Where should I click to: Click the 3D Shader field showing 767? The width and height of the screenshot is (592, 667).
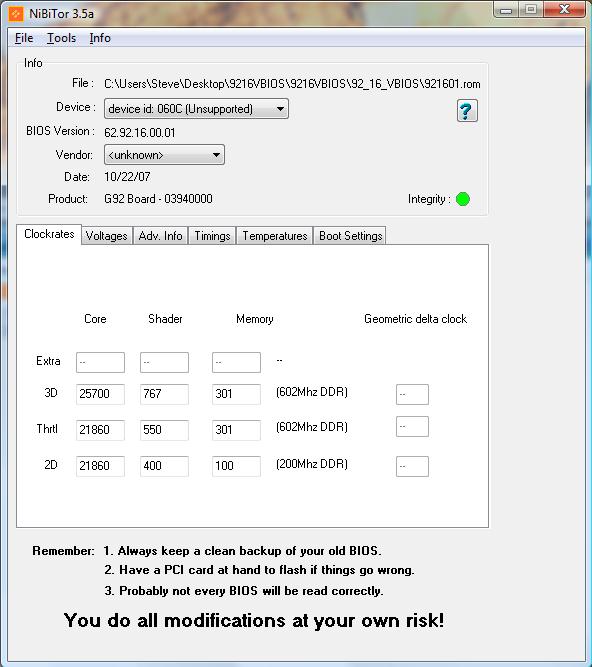tap(164, 394)
